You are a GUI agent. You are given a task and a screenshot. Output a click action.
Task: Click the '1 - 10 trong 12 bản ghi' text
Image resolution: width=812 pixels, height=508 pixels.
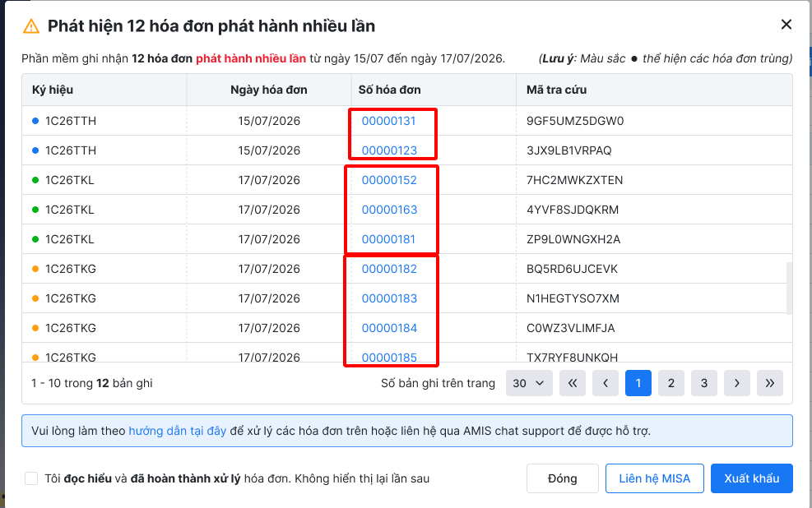[91, 383]
